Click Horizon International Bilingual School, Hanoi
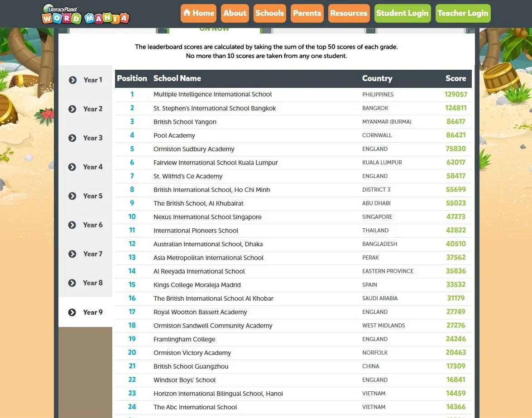This screenshot has height=418, width=532. pyautogui.click(x=218, y=393)
